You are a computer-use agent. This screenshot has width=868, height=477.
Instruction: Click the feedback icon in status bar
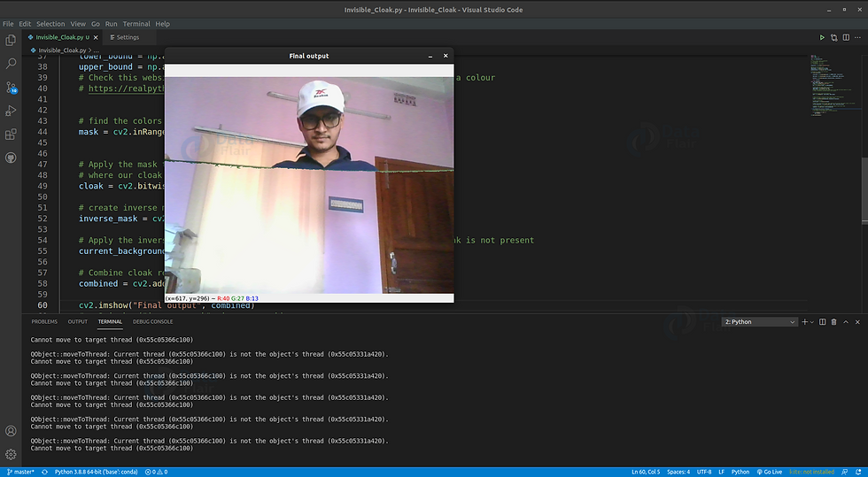845,472
